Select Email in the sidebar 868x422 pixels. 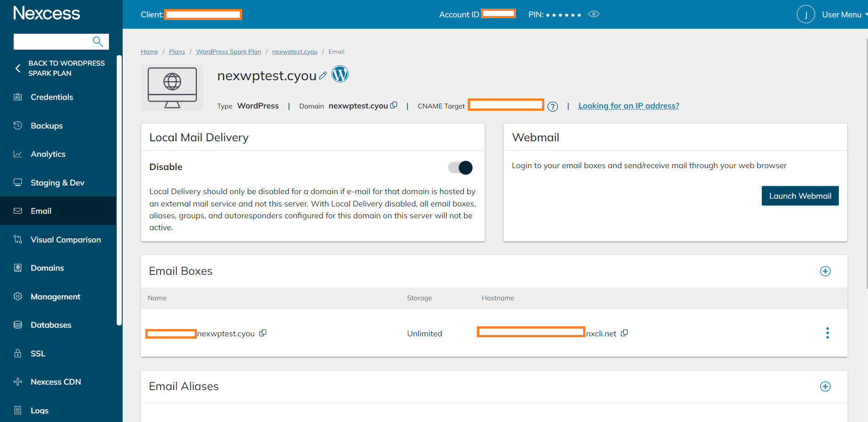click(58, 211)
